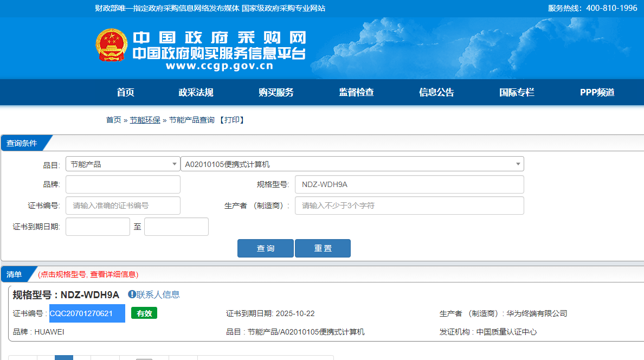Open the 购买服务 navigation item
Image resolution: width=644 pixels, height=360 pixels.
tap(276, 93)
